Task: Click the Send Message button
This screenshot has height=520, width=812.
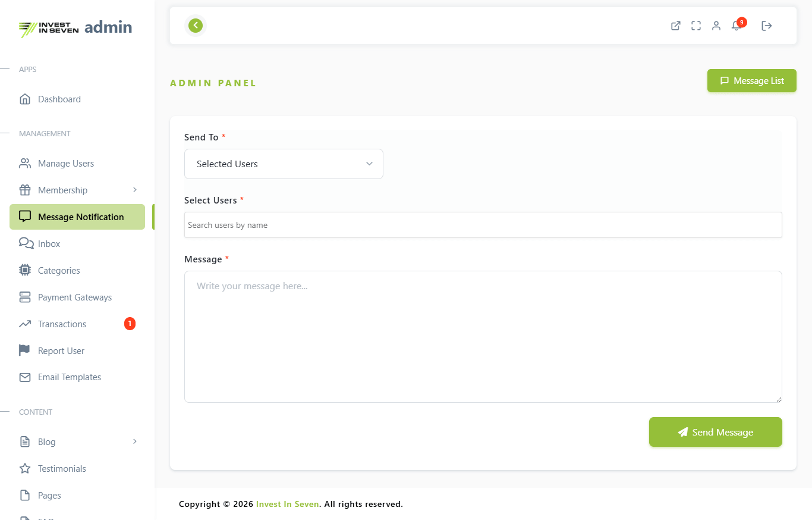Action: [x=715, y=432]
